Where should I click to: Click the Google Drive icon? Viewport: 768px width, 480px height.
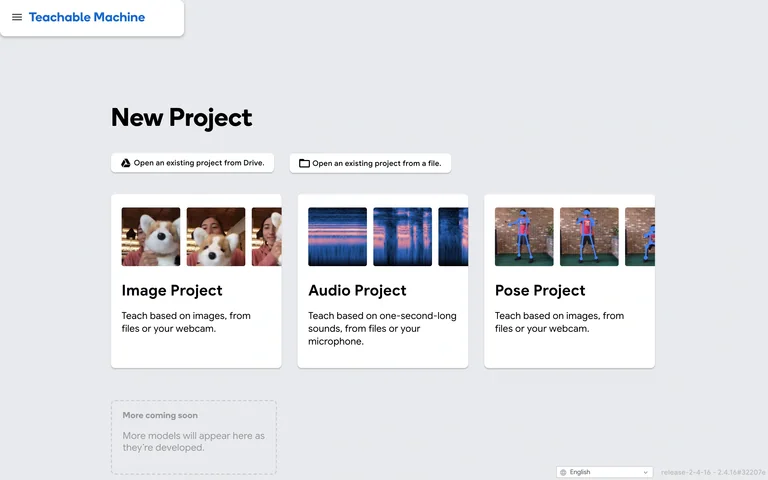pos(125,163)
